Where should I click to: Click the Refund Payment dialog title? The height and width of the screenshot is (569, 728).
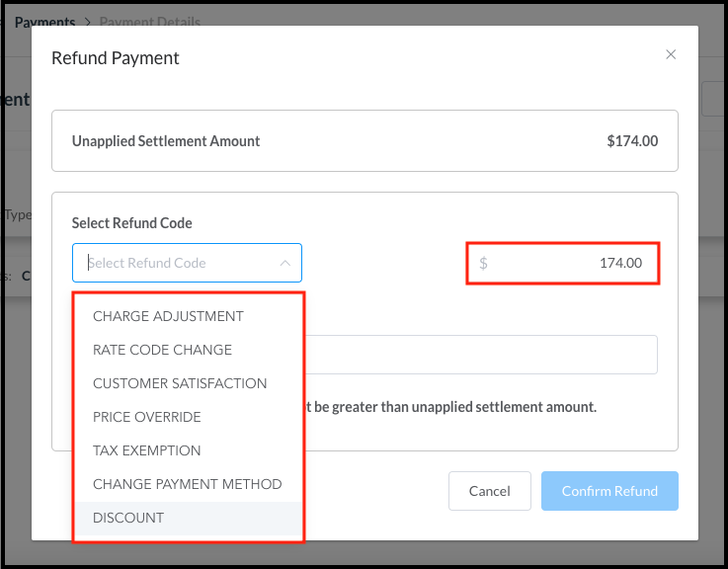[x=116, y=58]
